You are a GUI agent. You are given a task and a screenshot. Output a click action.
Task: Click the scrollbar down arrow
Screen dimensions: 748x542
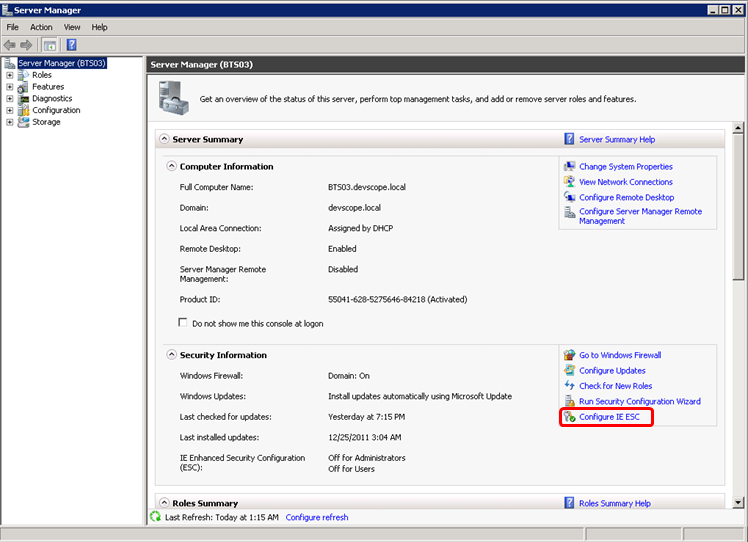coord(738,502)
